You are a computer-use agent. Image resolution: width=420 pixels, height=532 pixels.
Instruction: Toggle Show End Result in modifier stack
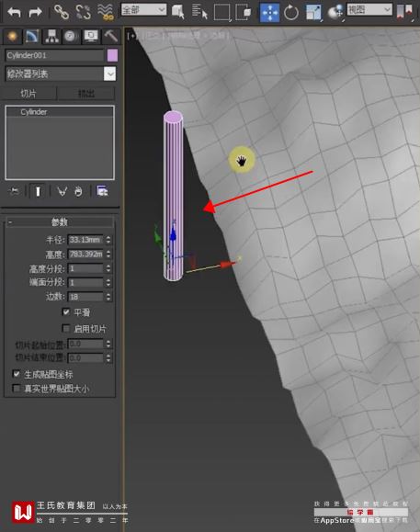(38, 192)
